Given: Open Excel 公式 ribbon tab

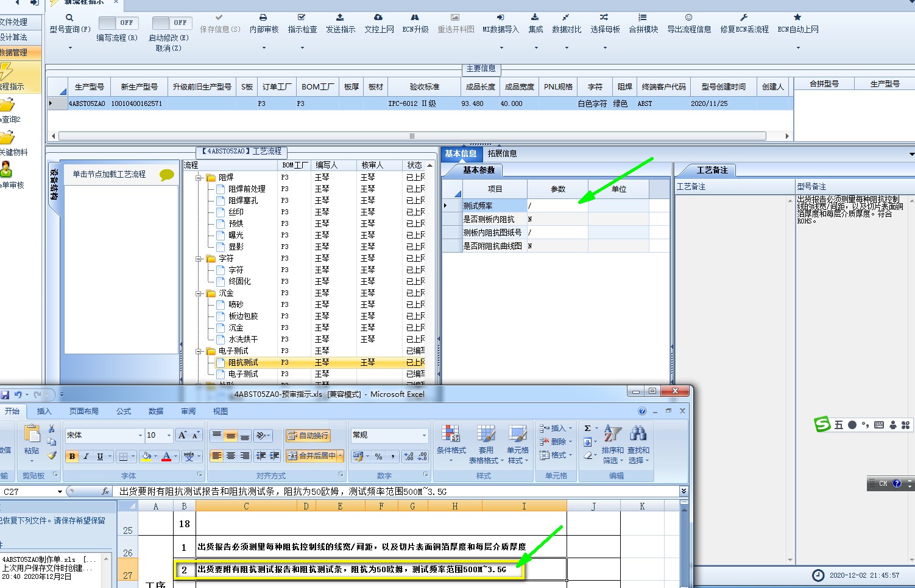Looking at the screenshot, I should (124, 411).
